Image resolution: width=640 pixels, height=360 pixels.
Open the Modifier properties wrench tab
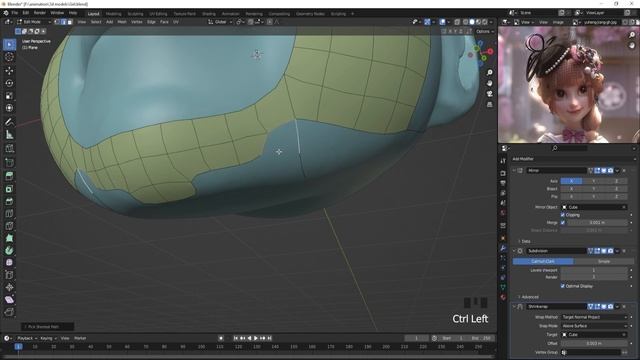503,248
